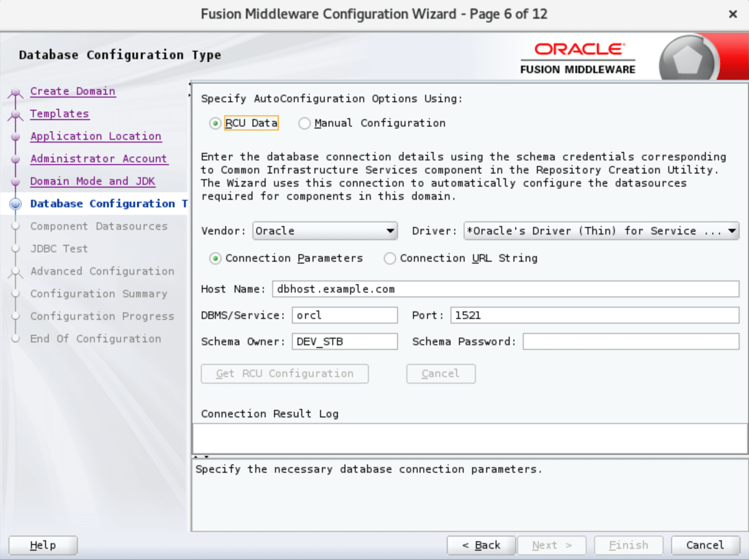
Task: Select current Database Configuration Type step
Action: (x=109, y=204)
